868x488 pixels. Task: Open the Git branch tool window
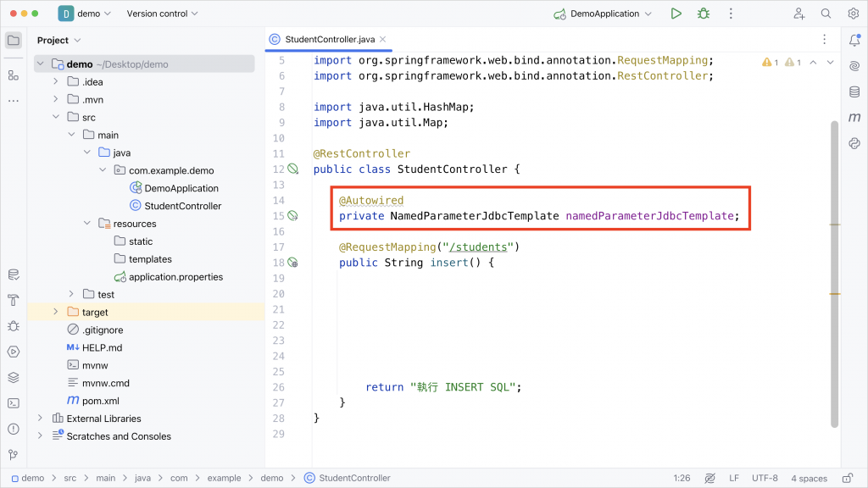14,455
